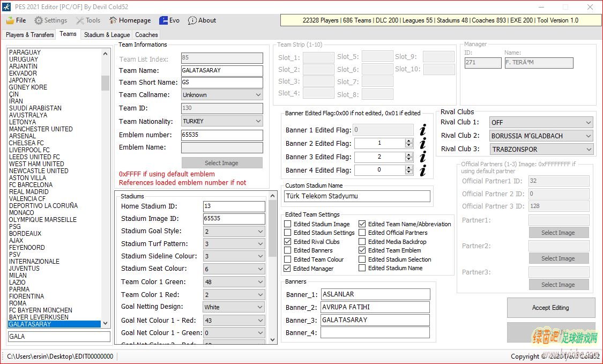
Task: Click the Home Stadium ID field
Action: 234,206
